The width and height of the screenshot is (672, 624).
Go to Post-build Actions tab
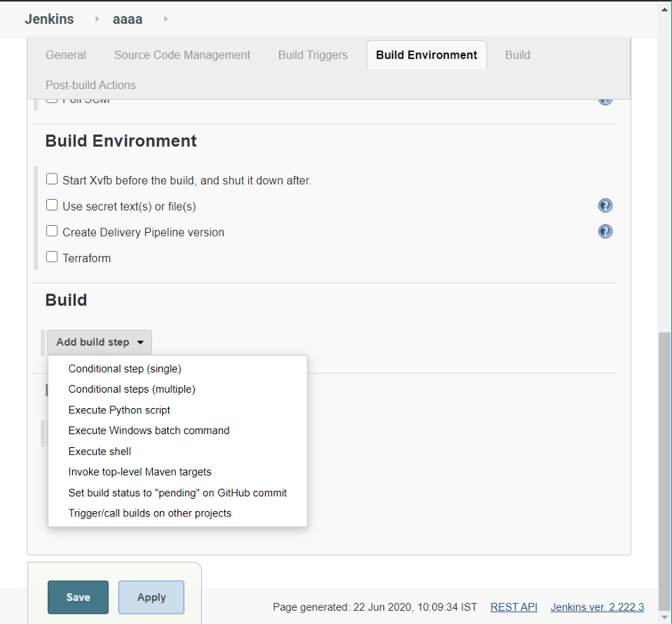pyautogui.click(x=91, y=85)
